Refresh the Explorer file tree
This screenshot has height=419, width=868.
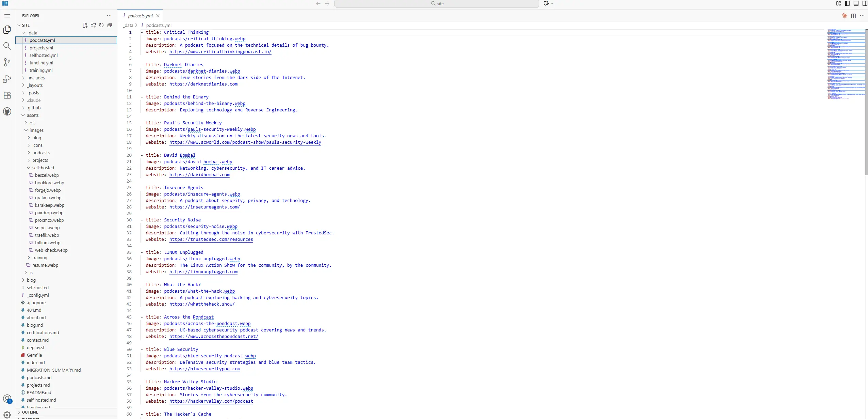(x=101, y=25)
